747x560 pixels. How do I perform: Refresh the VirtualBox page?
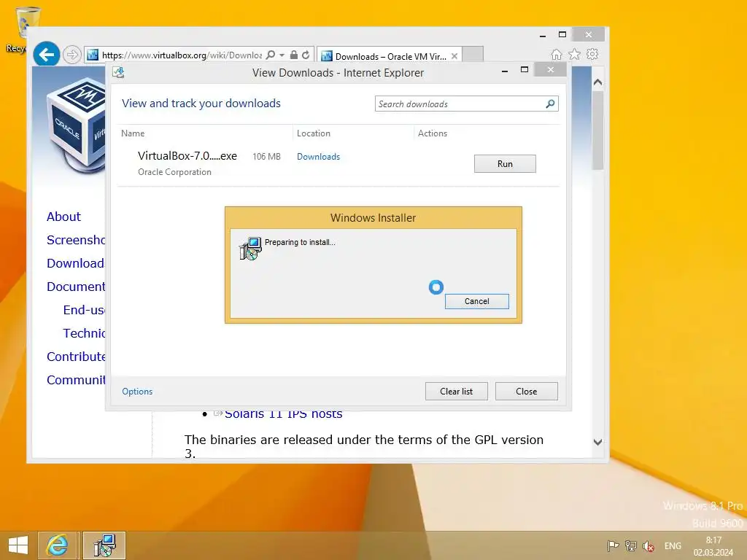306,55
